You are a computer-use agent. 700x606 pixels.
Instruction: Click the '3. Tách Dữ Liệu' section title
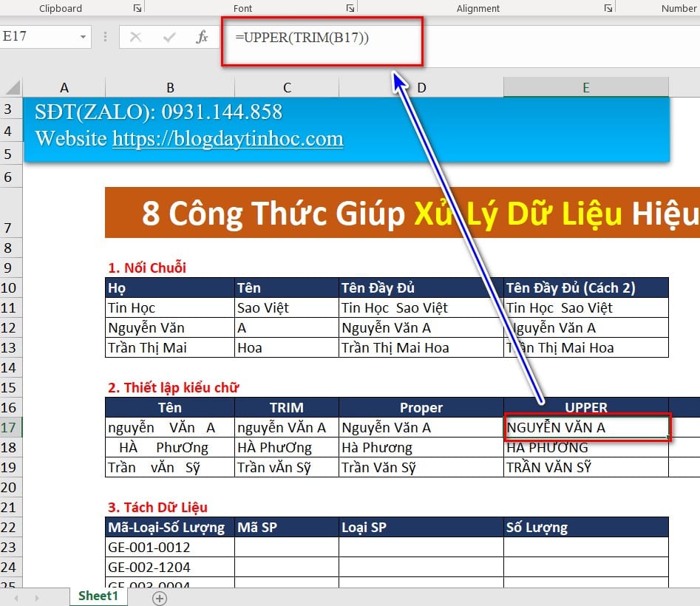(x=157, y=508)
